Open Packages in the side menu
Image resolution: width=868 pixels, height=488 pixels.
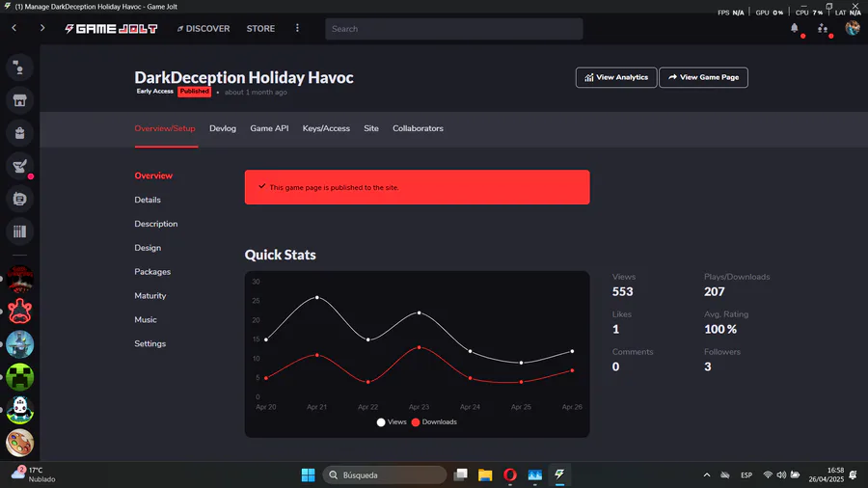[x=152, y=272]
